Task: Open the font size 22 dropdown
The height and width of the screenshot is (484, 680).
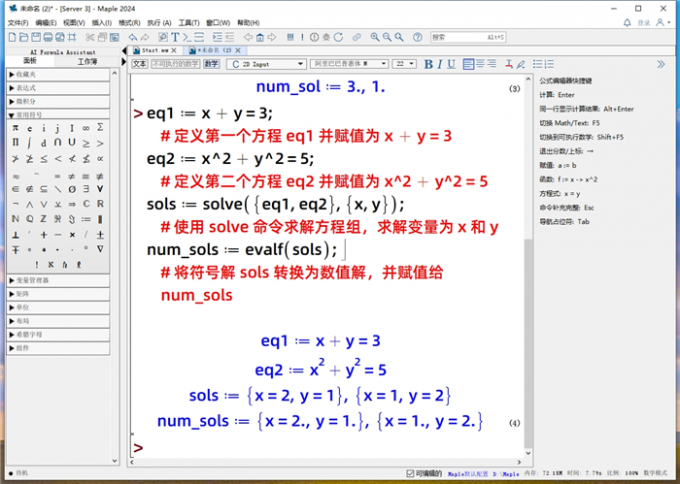Action: click(404, 64)
